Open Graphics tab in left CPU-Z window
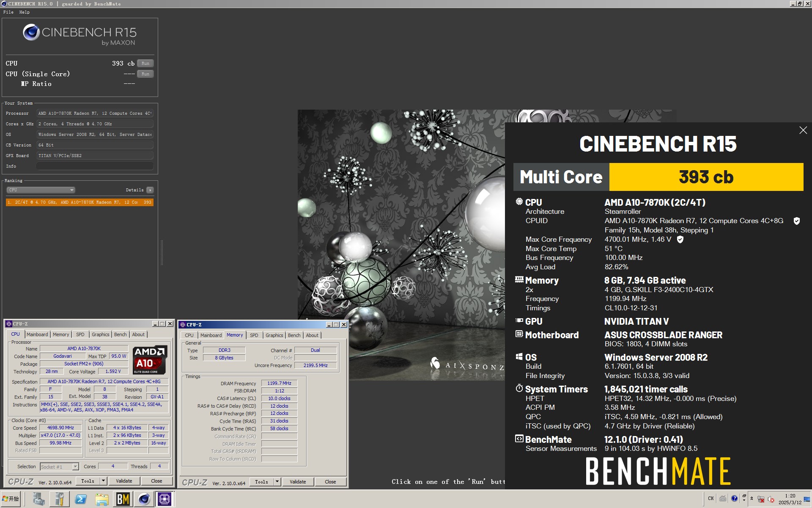The height and width of the screenshot is (508, 812). pos(101,334)
